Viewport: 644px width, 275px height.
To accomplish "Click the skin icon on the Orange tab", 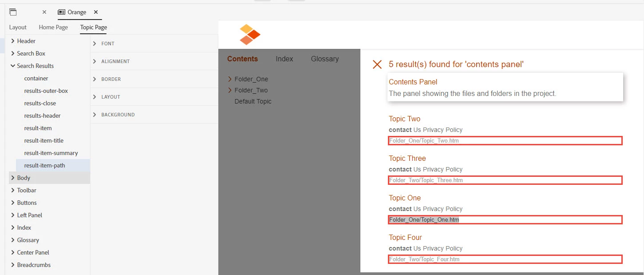I will pyautogui.click(x=62, y=12).
